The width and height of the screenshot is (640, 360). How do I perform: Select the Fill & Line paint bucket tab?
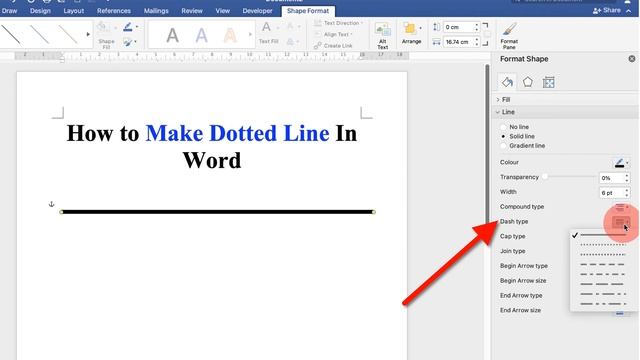[x=507, y=82]
